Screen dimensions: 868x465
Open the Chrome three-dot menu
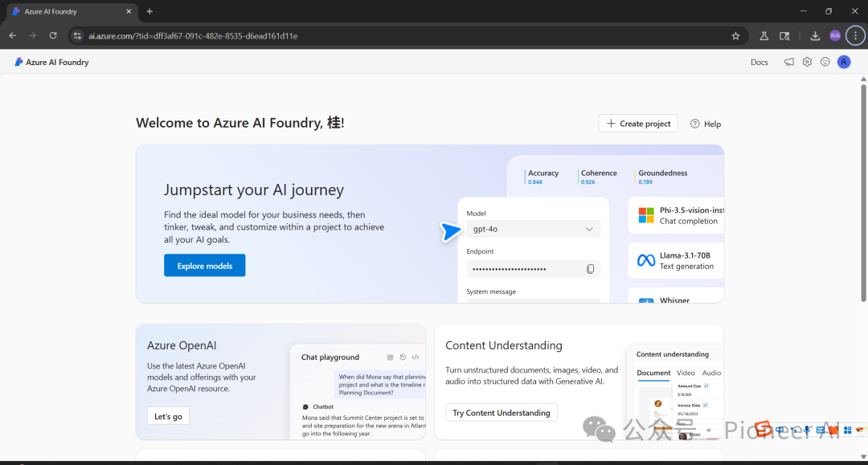pos(855,36)
